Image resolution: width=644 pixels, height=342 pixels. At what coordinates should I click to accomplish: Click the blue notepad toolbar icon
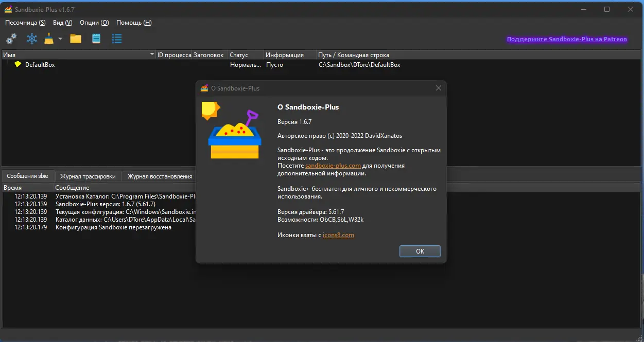click(96, 39)
